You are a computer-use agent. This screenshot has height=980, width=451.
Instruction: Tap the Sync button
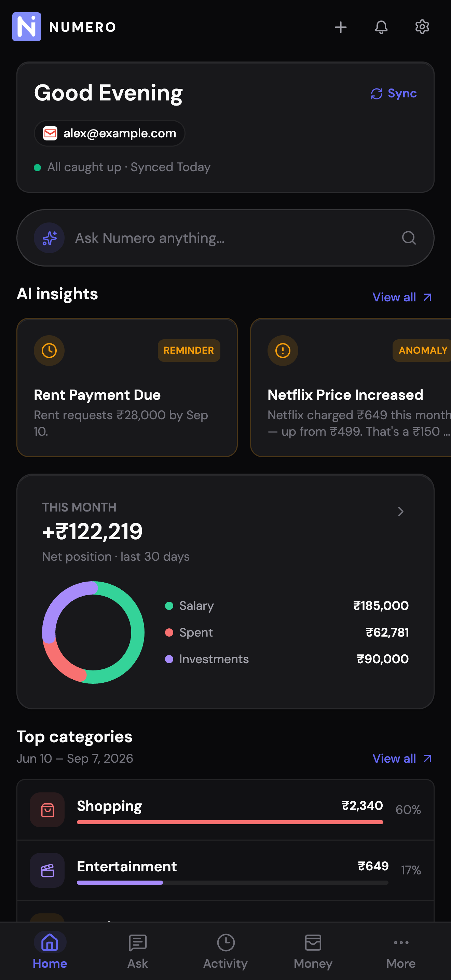click(x=394, y=93)
